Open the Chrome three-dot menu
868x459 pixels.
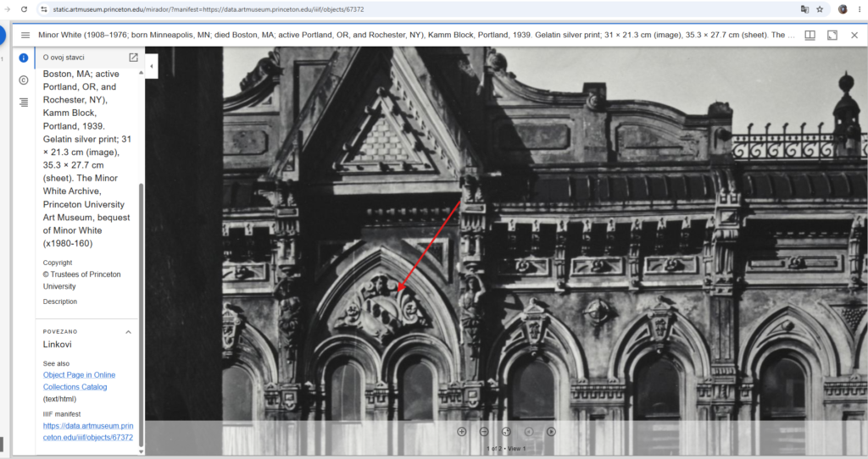coord(860,9)
